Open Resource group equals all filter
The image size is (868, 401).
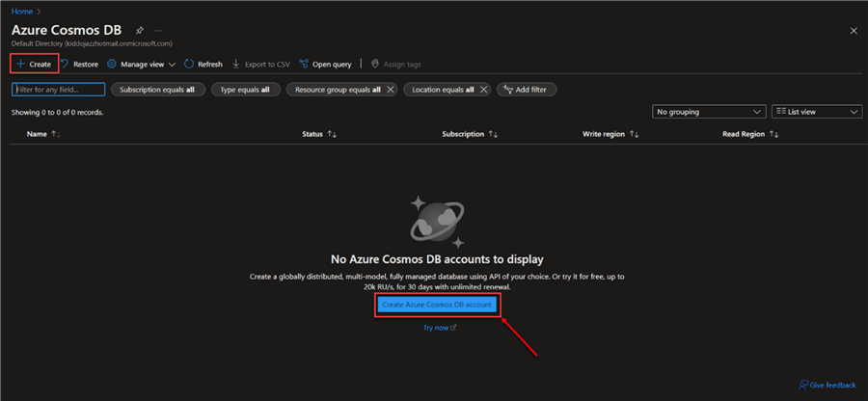click(x=338, y=90)
